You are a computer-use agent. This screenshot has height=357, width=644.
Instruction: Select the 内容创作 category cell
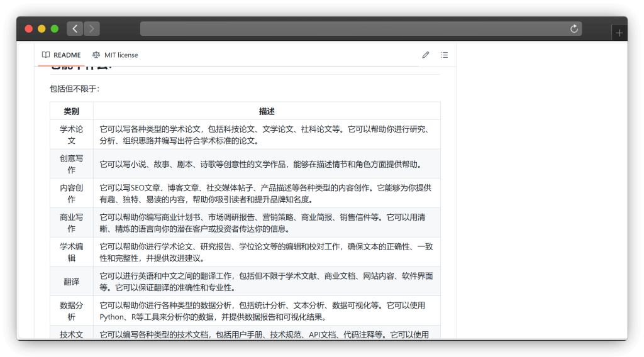coord(72,194)
